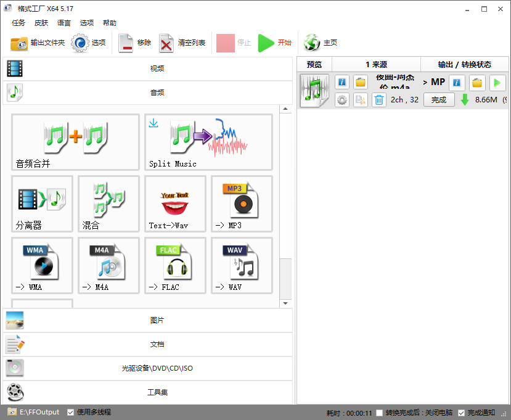Viewport: 511px width, 420px height.
Task: Enable the 使用多线程 multithreading checkbox
Action: [x=71, y=412]
